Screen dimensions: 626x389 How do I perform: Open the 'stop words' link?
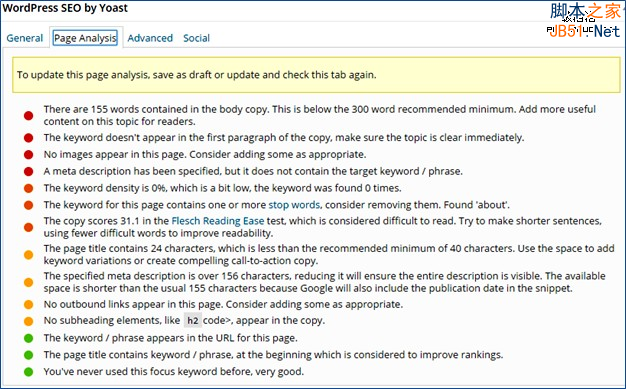point(294,205)
